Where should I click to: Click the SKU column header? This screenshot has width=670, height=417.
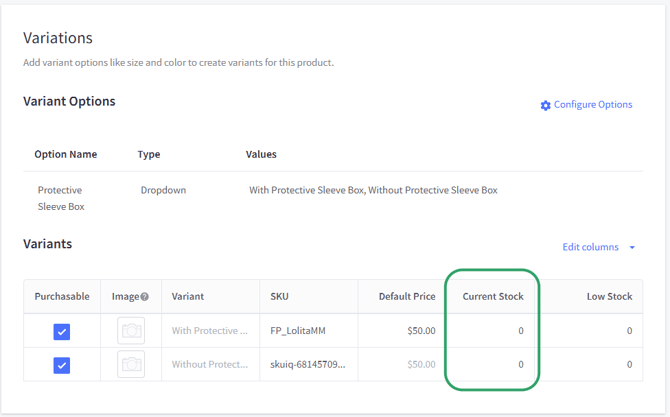279,297
